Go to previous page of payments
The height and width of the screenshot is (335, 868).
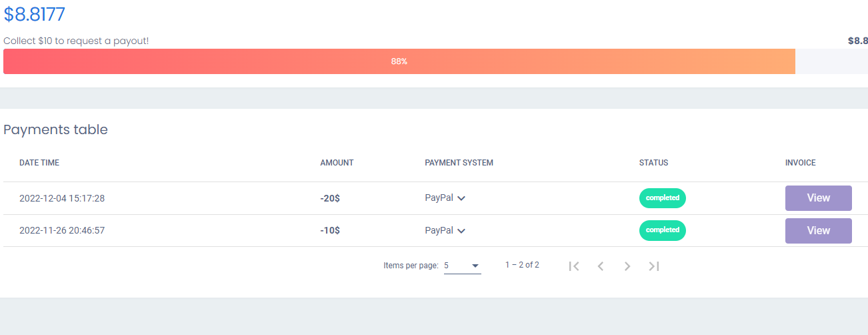point(601,266)
